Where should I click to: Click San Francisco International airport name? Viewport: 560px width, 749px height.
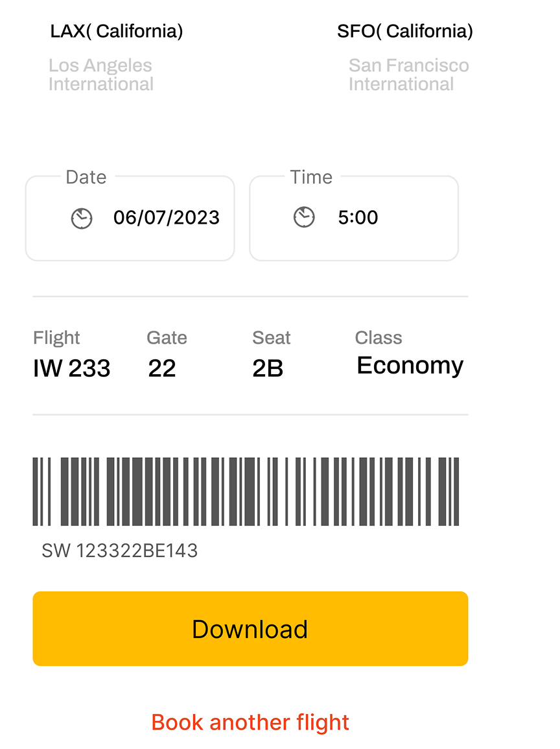click(x=408, y=75)
